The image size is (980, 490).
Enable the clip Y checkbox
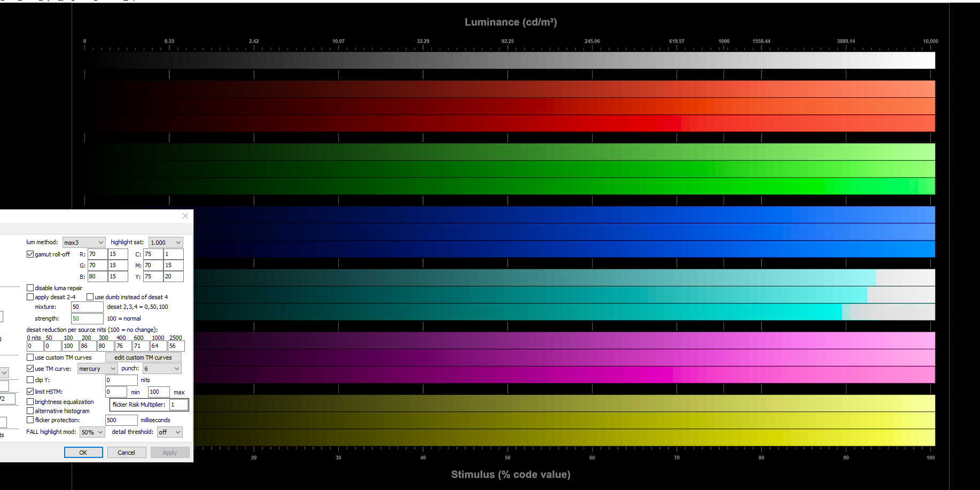point(30,380)
